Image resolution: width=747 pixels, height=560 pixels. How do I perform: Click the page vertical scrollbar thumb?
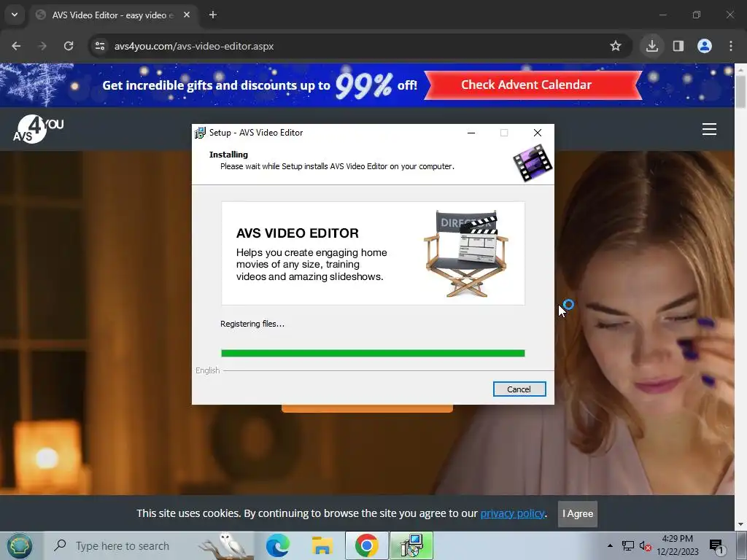click(x=740, y=91)
